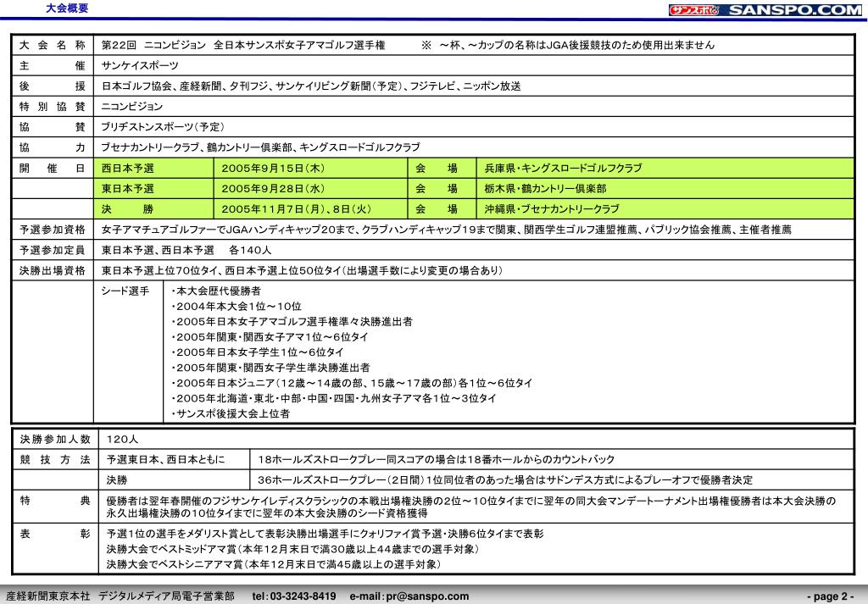Viewport: 868px width, 604px height.
Task: Click the フジサンケイレディスクラシック privilege text
Action: pos(471,507)
